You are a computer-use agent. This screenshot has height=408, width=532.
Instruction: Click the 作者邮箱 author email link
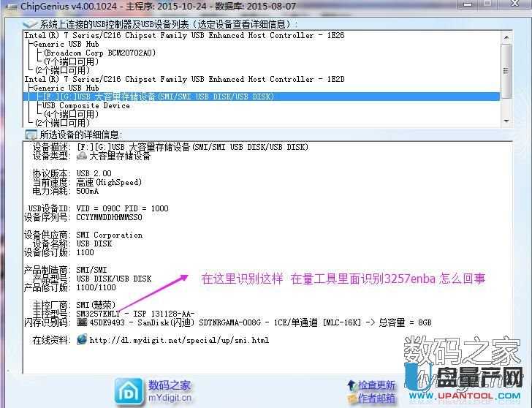(376, 398)
